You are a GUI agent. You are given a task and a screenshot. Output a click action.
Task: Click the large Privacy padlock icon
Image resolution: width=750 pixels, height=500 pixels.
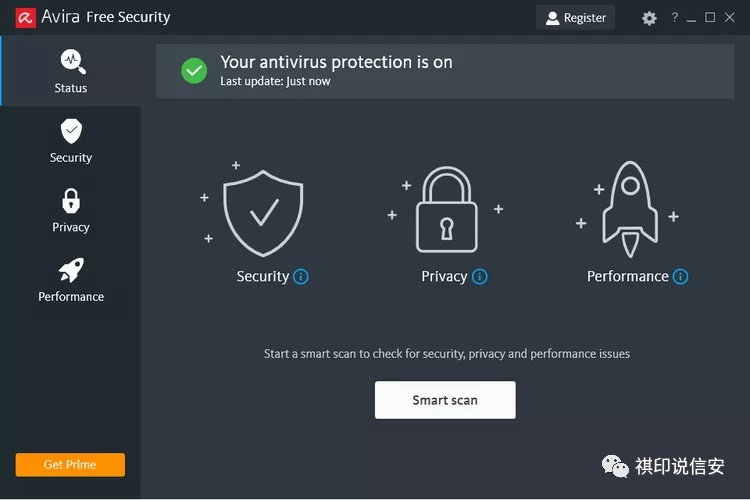[x=446, y=211]
